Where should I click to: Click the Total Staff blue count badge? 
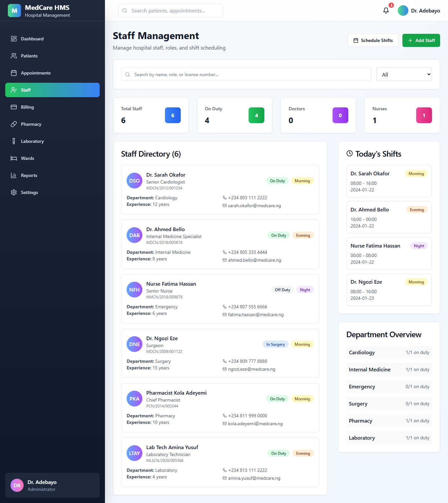(173, 115)
